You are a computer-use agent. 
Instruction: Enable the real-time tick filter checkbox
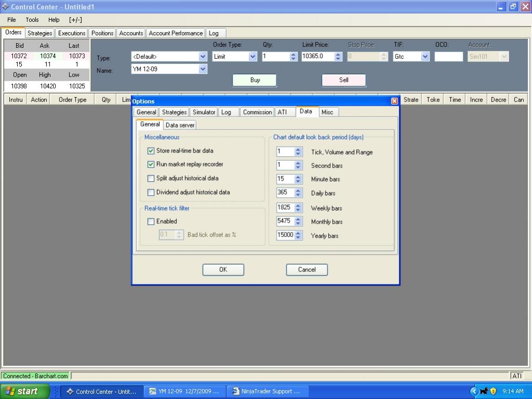pyautogui.click(x=151, y=222)
